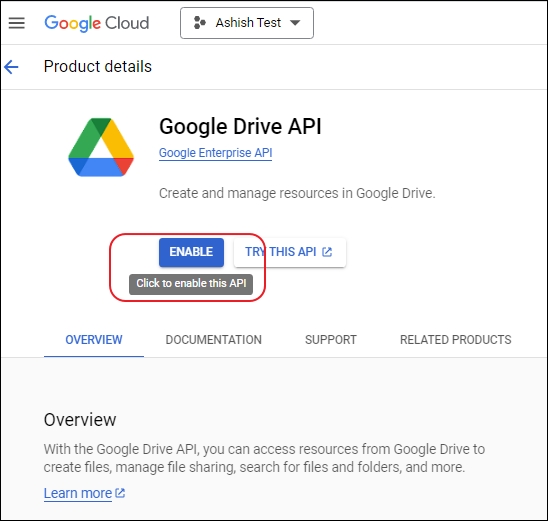Click the Google Cloud logo

(96, 23)
